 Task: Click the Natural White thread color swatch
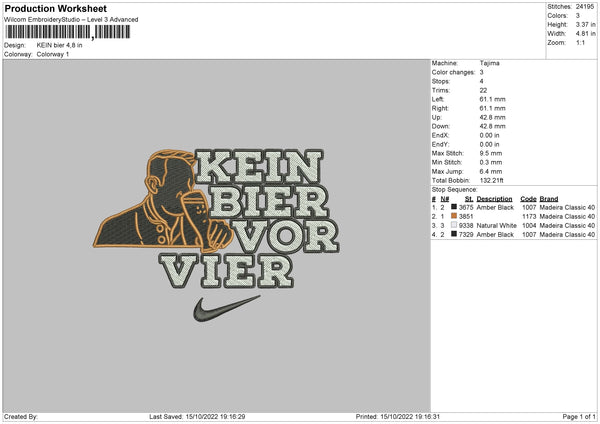coord(454,225)
